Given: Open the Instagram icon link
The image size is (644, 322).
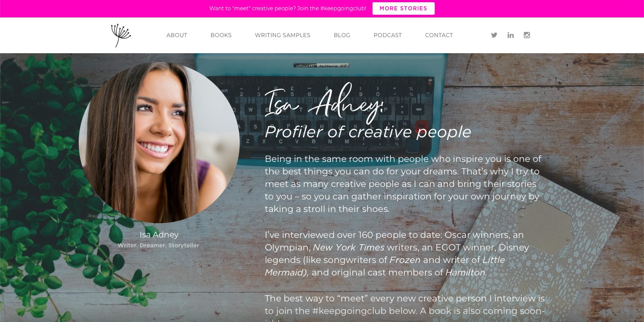Looking at the screenshot, I should pos(527,35).
